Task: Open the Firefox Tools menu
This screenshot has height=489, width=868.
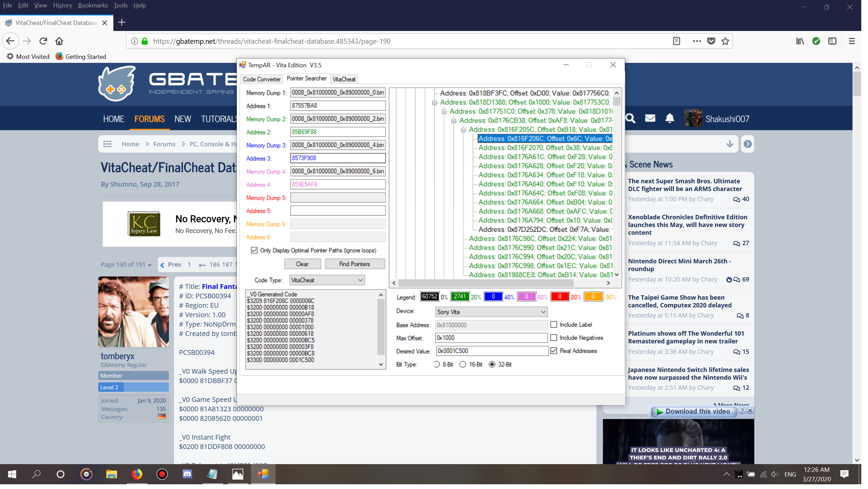Action: click(120, 5)
